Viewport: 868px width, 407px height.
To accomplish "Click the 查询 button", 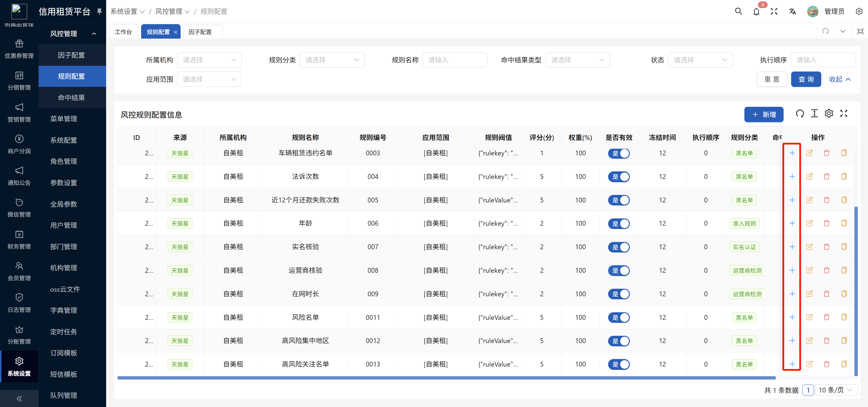I will pos(806,79).
